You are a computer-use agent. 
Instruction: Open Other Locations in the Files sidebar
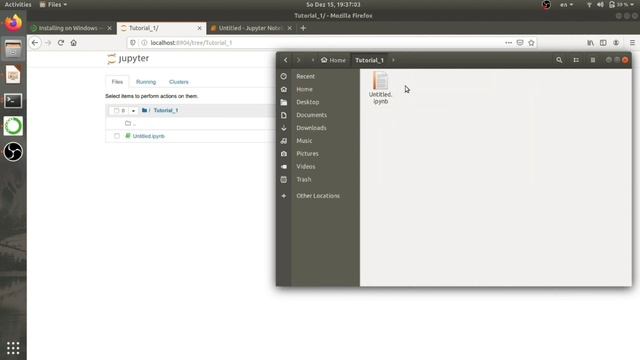point(318,196)
